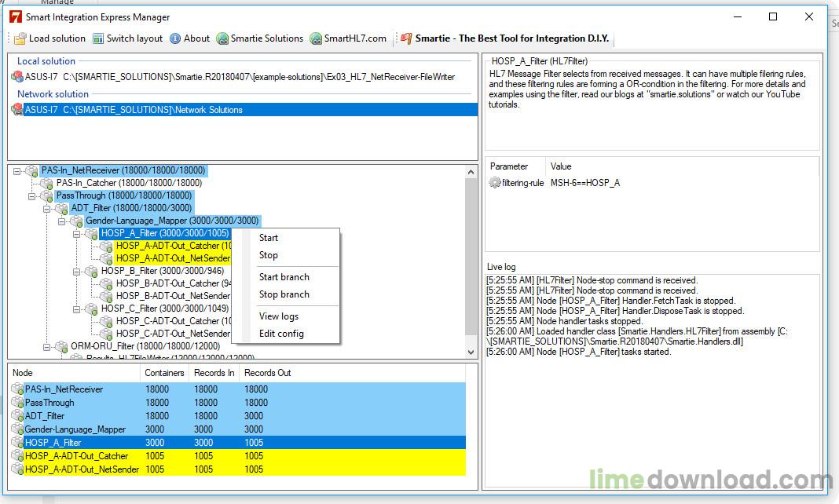Viewport: 839px width, 504px height.
Task: Click the Smartie Solutions globe icon
Action: [223, 38]
